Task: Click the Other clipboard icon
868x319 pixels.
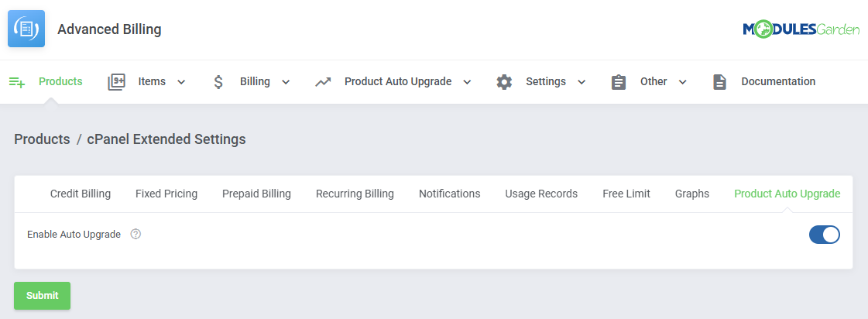Action: click(619, 82)
